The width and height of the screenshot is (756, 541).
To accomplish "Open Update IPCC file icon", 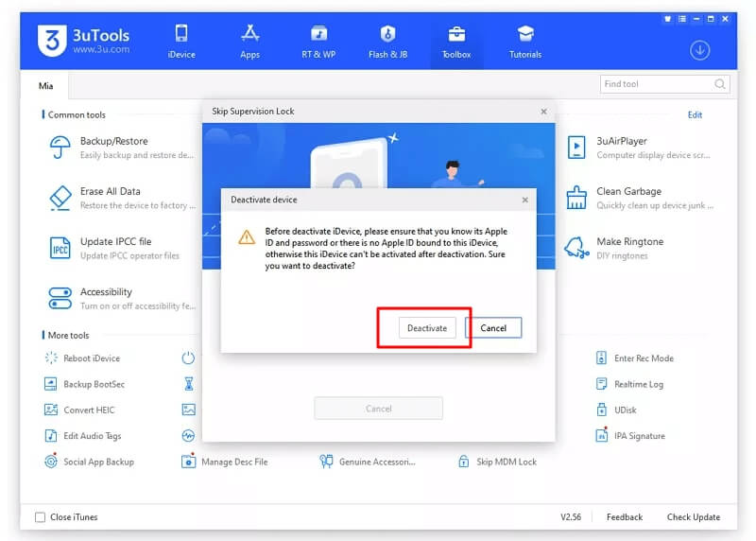I will 60,248.
